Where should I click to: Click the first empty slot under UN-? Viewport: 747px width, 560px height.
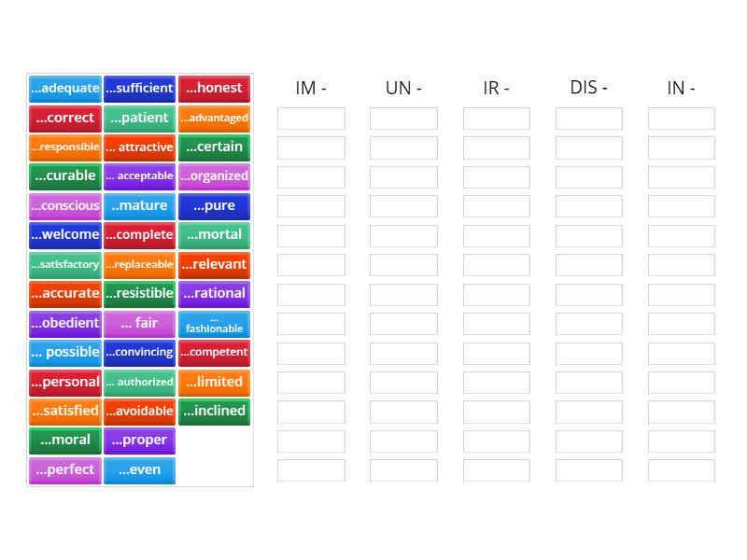pyautogui.click(x=403, y=119)
